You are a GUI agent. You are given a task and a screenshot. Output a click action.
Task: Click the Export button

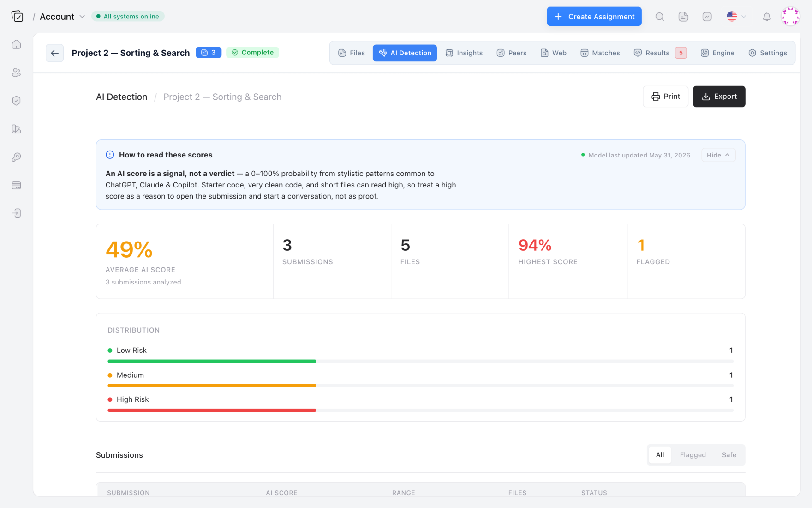coord(719,97)
